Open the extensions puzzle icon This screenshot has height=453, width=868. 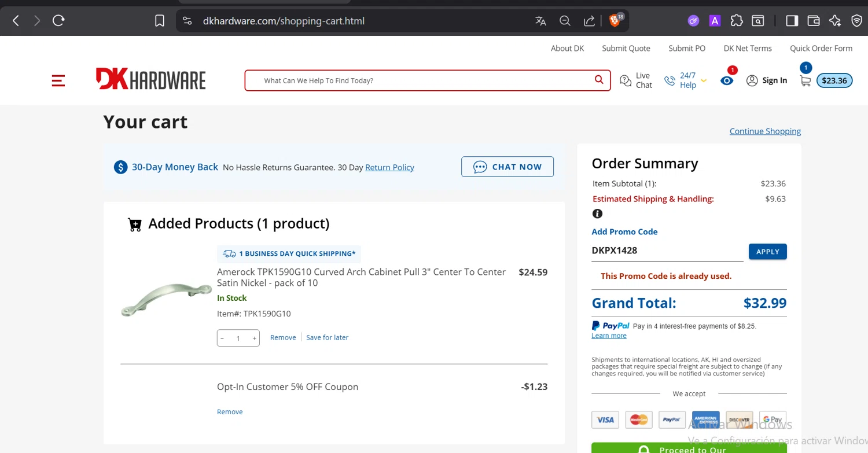click(x=737, y=21)
